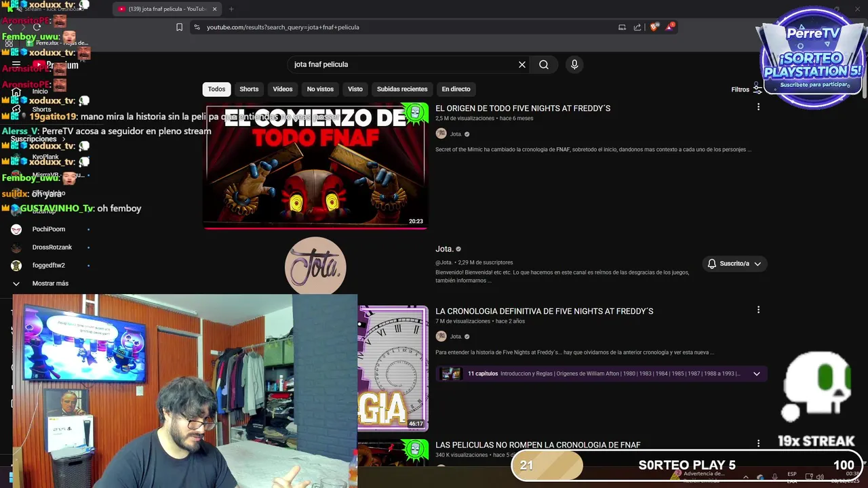Open Las Peliculas No Rompen La Cronologia title
Image resolution: width=868 pixels, height=488 pixels.
click(x=538, y=445)
